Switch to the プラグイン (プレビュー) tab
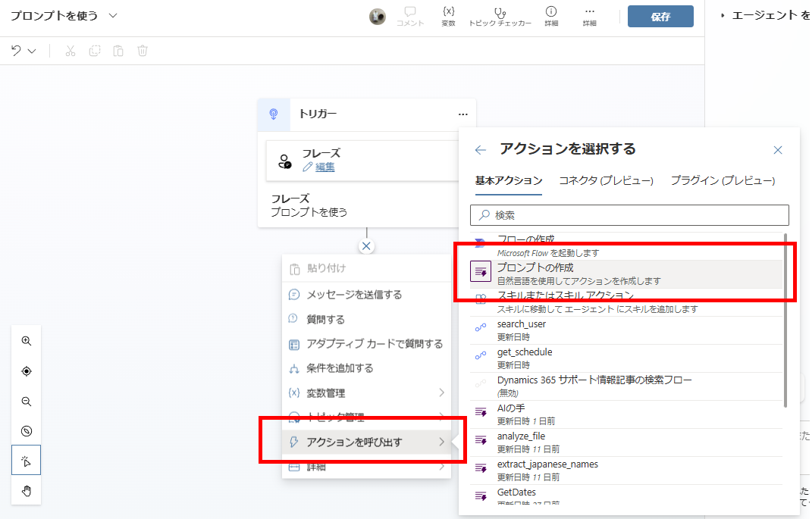Image resolution: width=812 pixels, height=519 pixels. pos(723,180)
